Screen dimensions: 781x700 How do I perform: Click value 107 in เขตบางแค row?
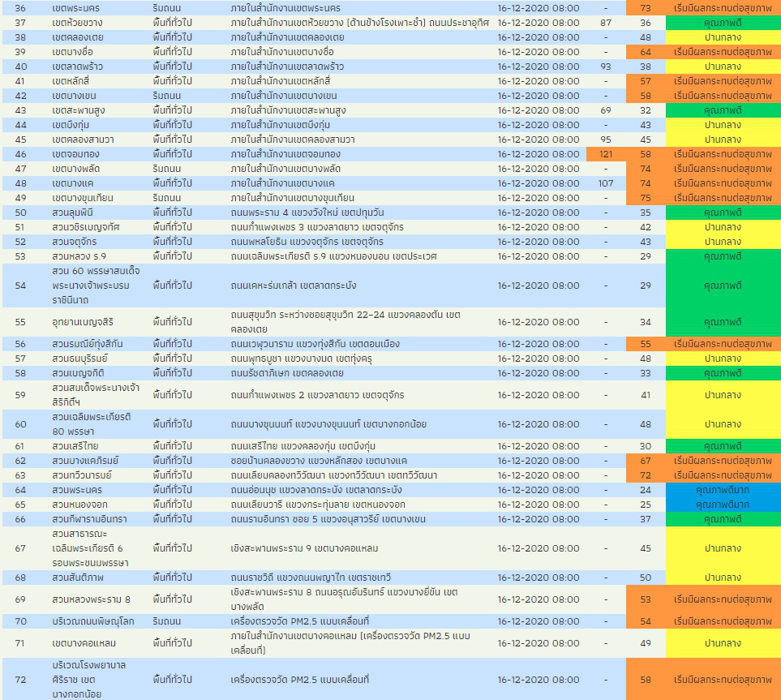pyautogui.click(x=606, y=183)
